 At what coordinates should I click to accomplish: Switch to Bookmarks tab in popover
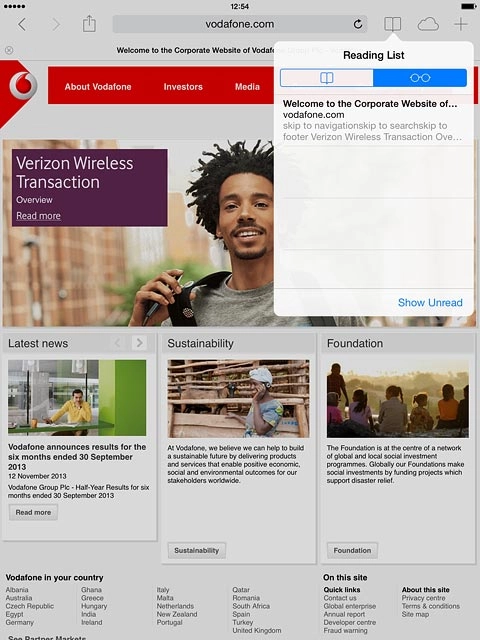pos(327,78)
